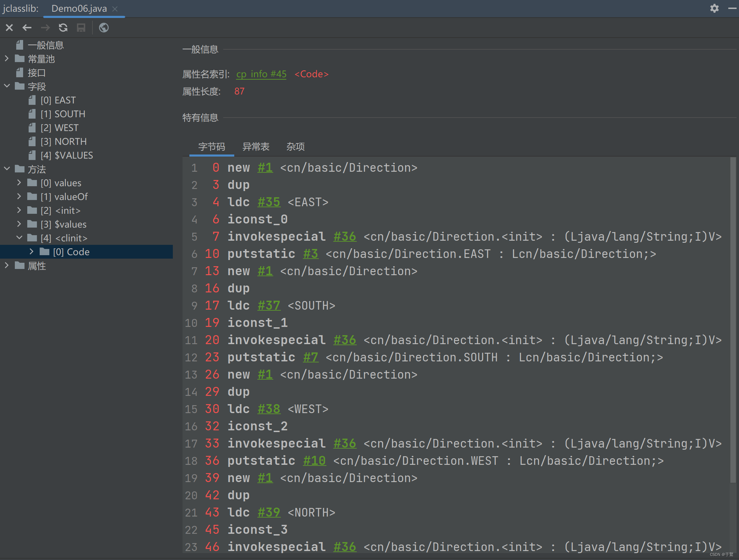The image size is (739, 560).
Task: Expand the 常量池 tree node
Action: click(7, 59)
